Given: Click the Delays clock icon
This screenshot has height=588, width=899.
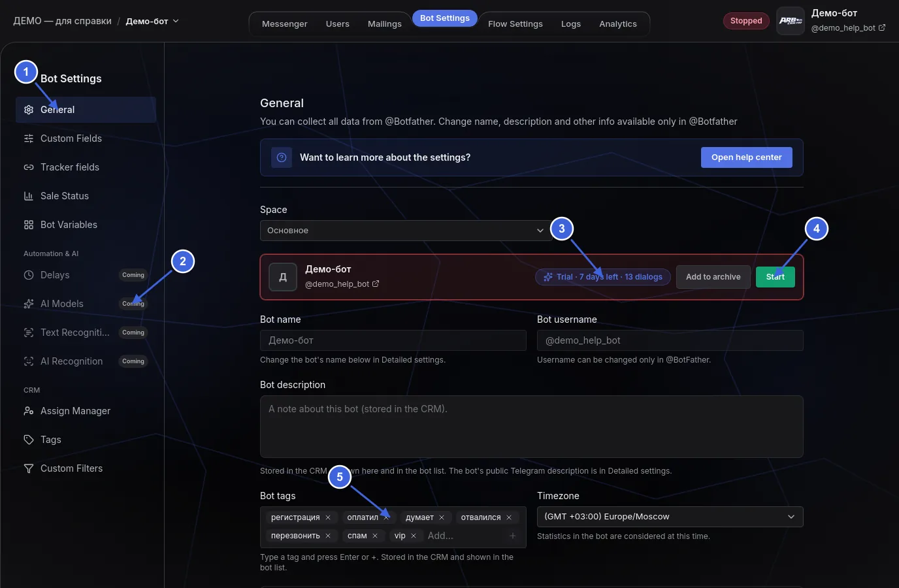Looking at the screenshot, I should click(29, 275).
